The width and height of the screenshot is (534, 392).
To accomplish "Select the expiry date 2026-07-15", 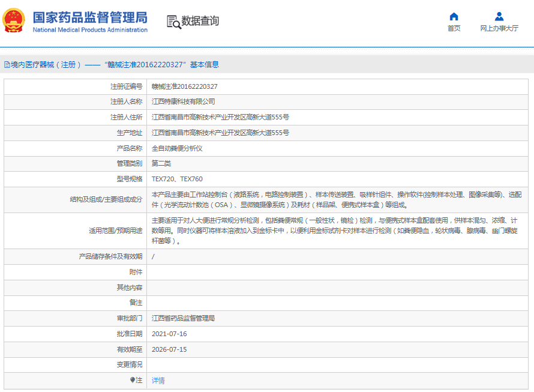I will (x=169, y=349).
